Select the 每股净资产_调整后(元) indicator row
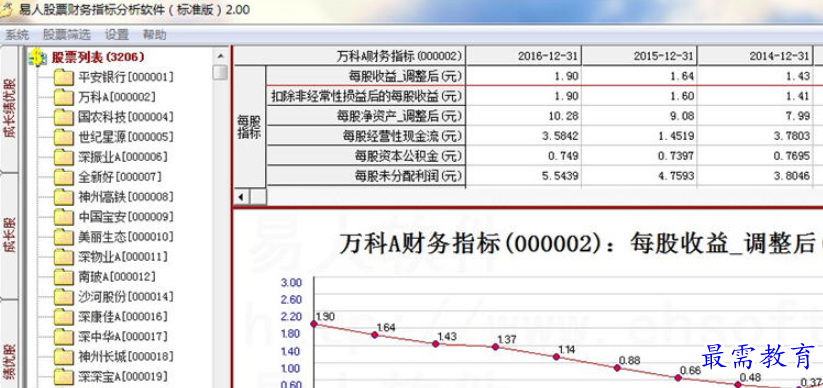Image resolution: width=823 pixels, height=388 pixels. [x=366, y=116]
